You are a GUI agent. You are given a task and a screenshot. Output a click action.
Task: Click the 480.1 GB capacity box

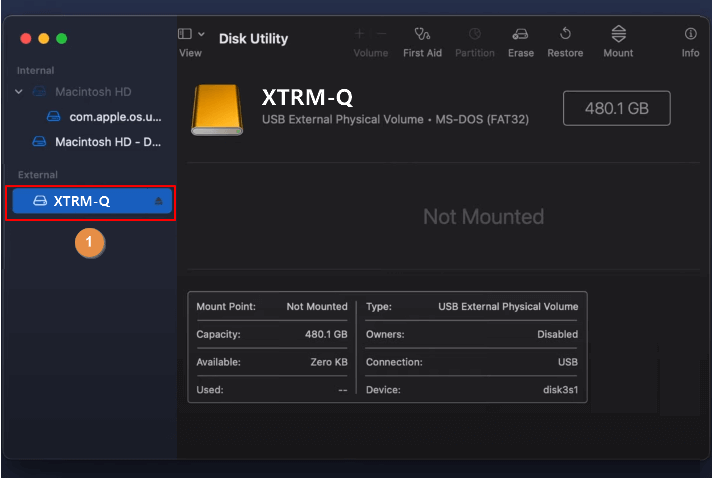click(616, 108)
